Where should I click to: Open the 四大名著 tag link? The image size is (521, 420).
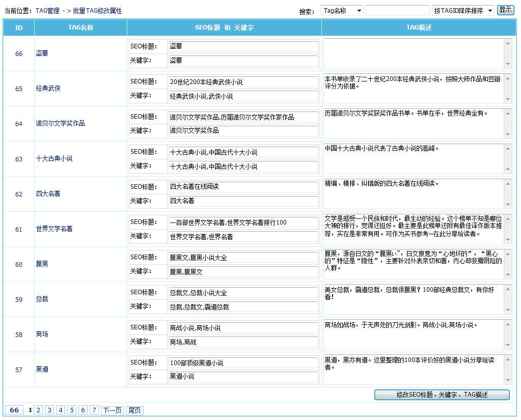pyautogui.click(x=48, y=194)
